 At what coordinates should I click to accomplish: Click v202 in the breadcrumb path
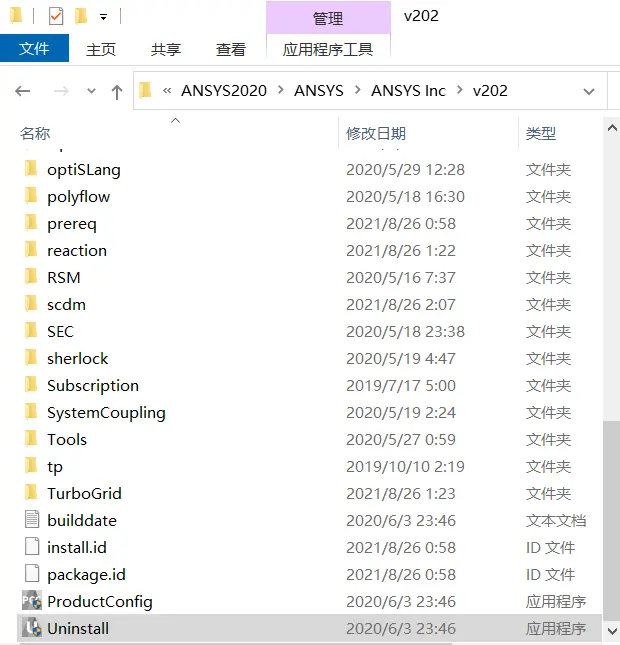point(490,90)
